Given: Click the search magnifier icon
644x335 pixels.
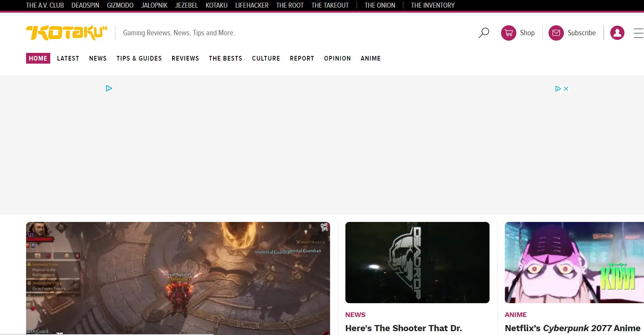Looking at the screenshot, I should [x=484, y=33].
